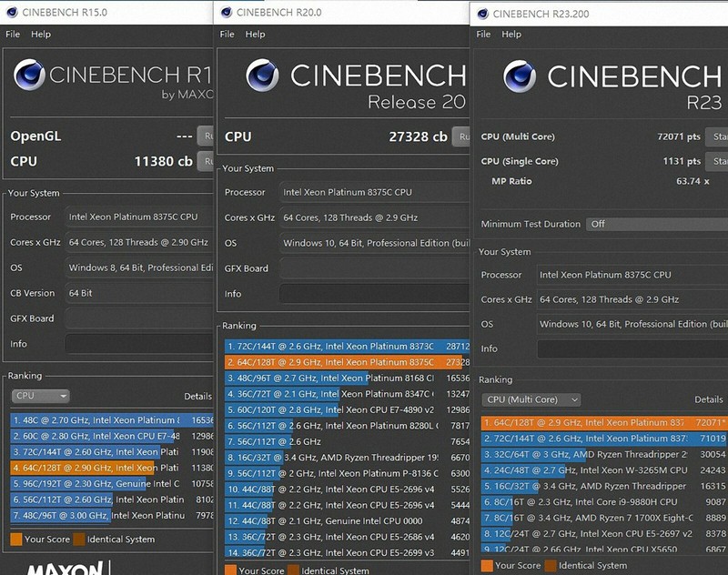Image resolution: width=728 pixels, height=575 pixels.
Task: Click the Cinebench Release 20 sphere logo
Action: [x=262, y=75]
